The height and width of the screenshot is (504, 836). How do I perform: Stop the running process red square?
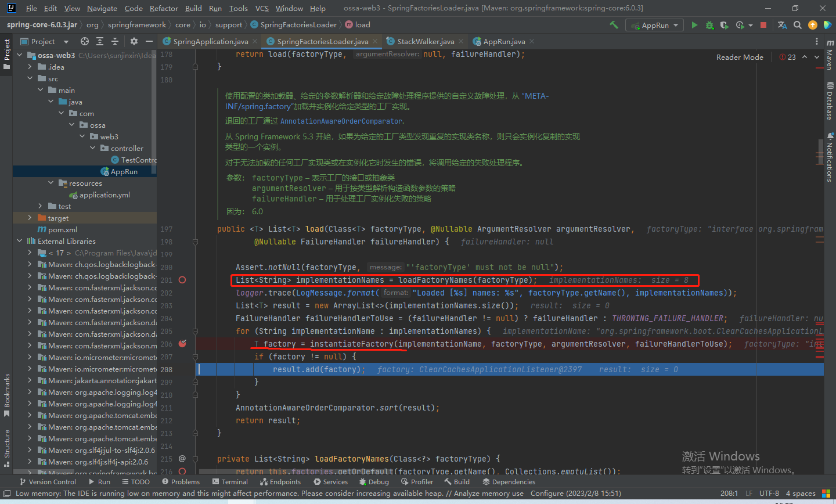point(763,25)
